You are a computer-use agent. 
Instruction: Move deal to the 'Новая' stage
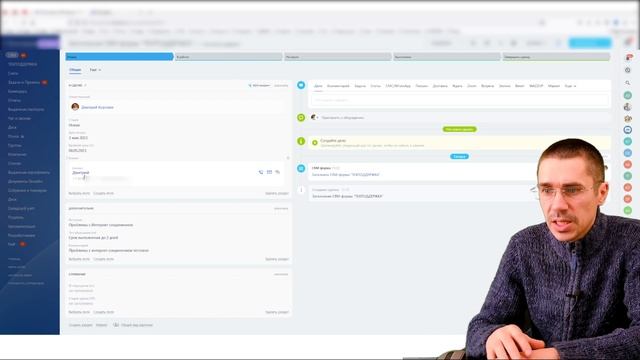click(120, 57)
